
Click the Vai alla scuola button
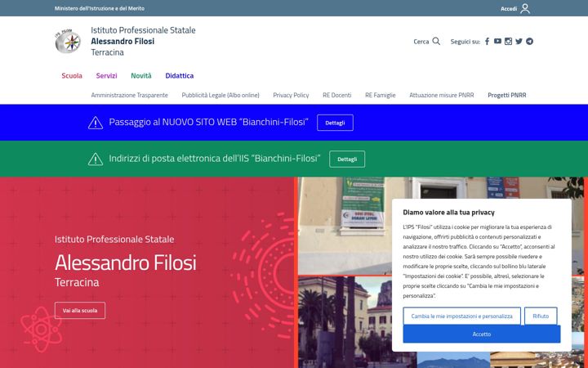80,310
